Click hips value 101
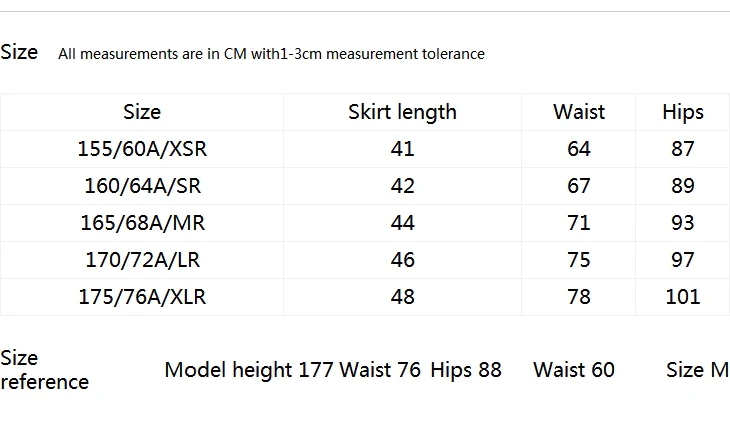The height and width of the screenshot is (425, 730). (x=683, y=297)
